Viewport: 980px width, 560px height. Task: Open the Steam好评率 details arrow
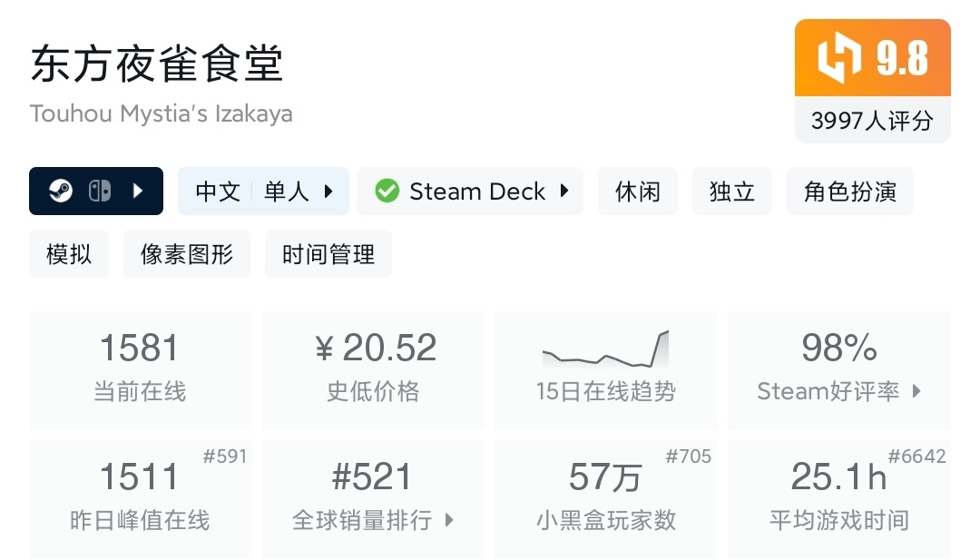916,391
